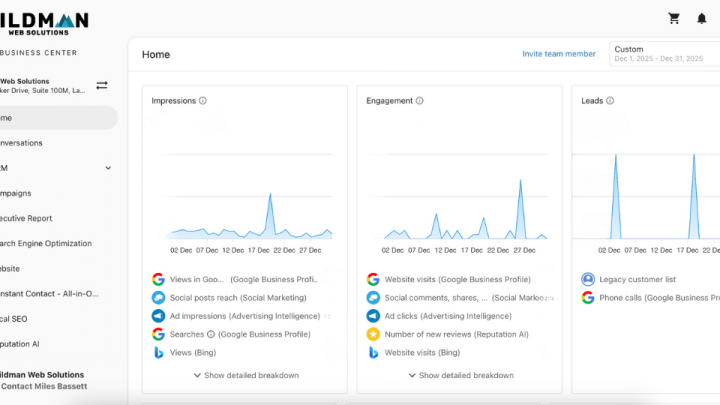Open the shopping cart icon
This screenshot has width=720, height=405.
[674, 18]
